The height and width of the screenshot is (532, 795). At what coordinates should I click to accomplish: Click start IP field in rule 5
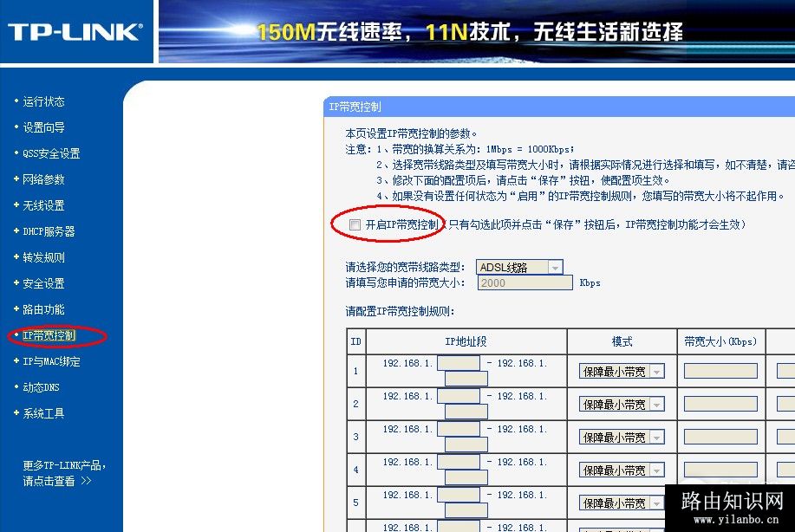[459, 495]
